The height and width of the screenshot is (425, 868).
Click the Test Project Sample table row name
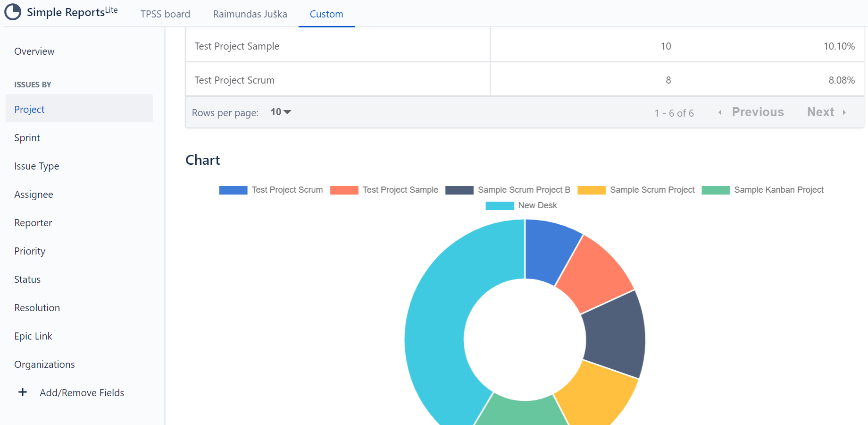pos(237,46)
